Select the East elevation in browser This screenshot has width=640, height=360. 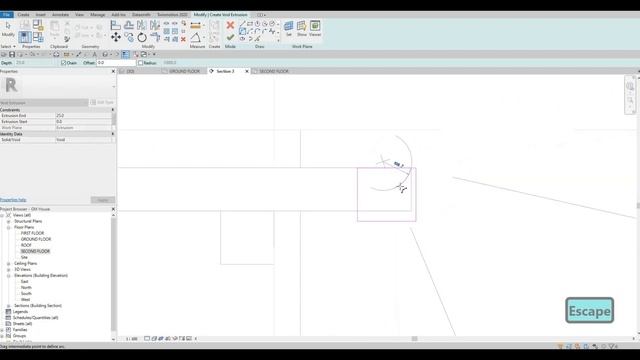[x=24, y=282]
